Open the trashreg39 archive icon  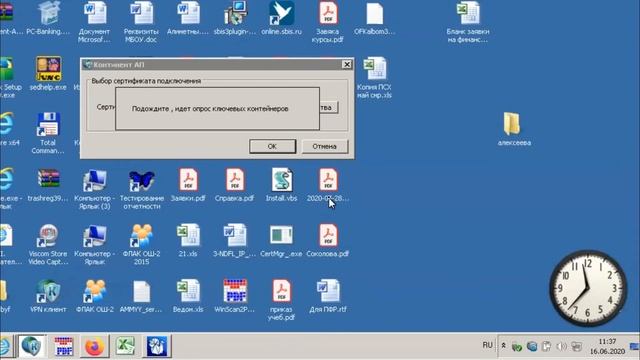(x=48, y=185)
